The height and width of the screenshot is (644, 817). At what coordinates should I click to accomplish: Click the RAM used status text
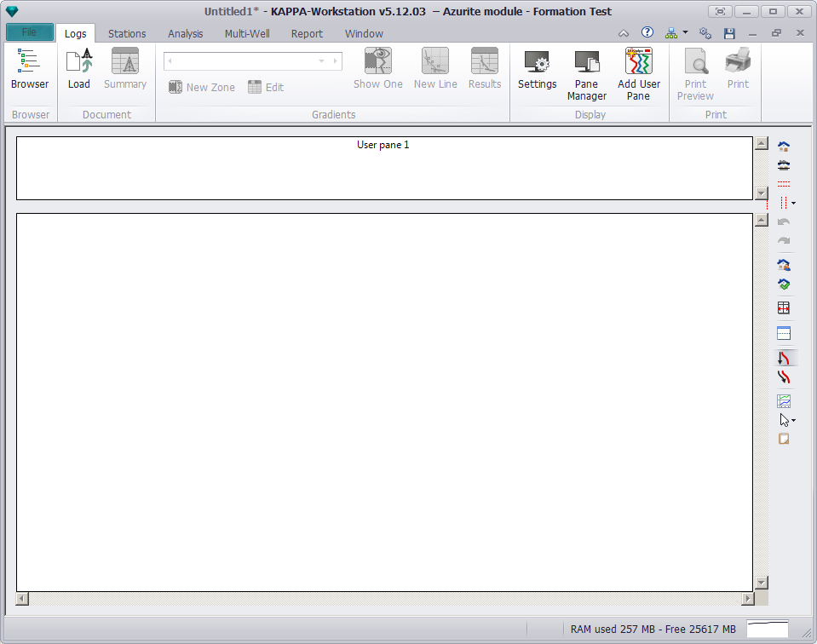tap(653, 629)
